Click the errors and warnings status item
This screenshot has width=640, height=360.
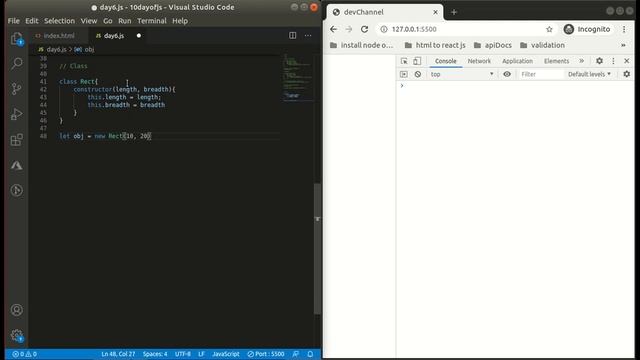tap(24, 354)
